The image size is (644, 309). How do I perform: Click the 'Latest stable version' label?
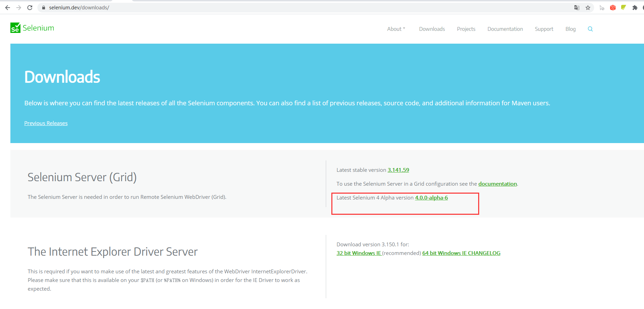tap(361, 170)
